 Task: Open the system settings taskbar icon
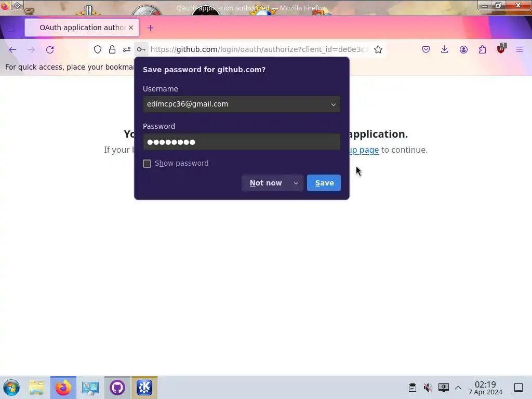[90, 388]
